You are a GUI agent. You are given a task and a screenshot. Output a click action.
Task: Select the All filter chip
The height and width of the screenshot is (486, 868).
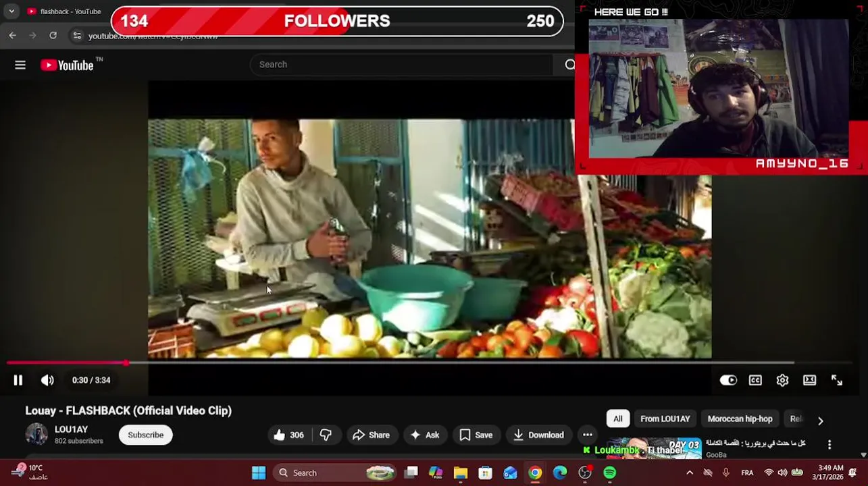coord(618,419)
